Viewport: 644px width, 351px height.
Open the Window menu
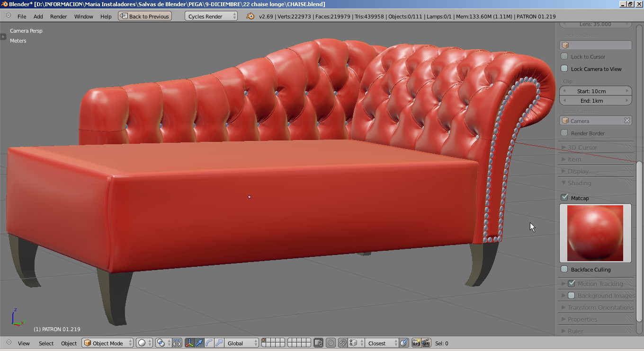pyautogui.click(x=84, y=16)
